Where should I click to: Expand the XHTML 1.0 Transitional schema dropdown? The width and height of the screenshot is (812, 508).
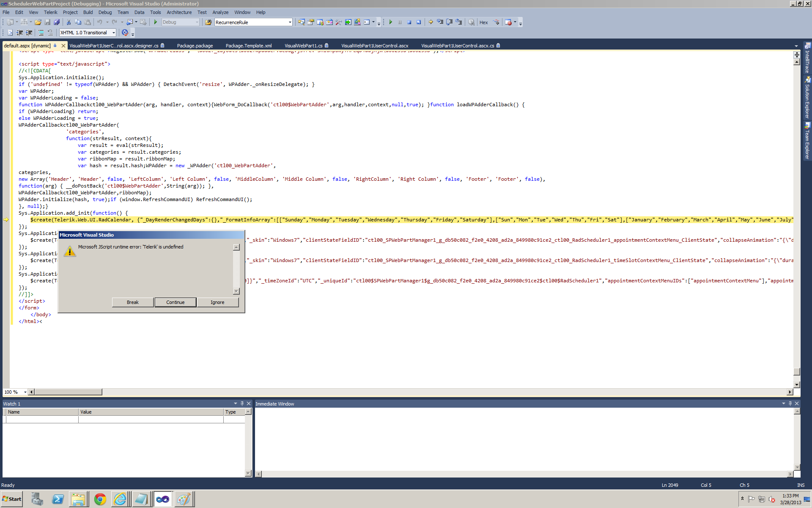[x=114, y=33]
